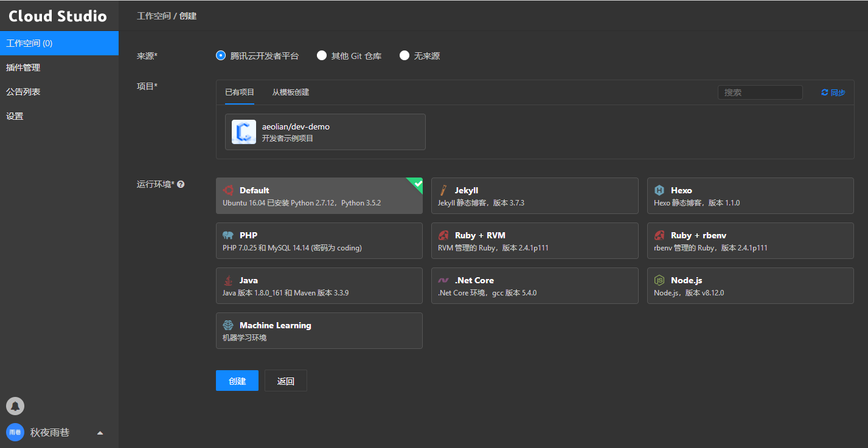Image resolution: width=868 pixels, height=448 pixels.
Task: Click the 返回 button
Action: [x=286, y=381]
